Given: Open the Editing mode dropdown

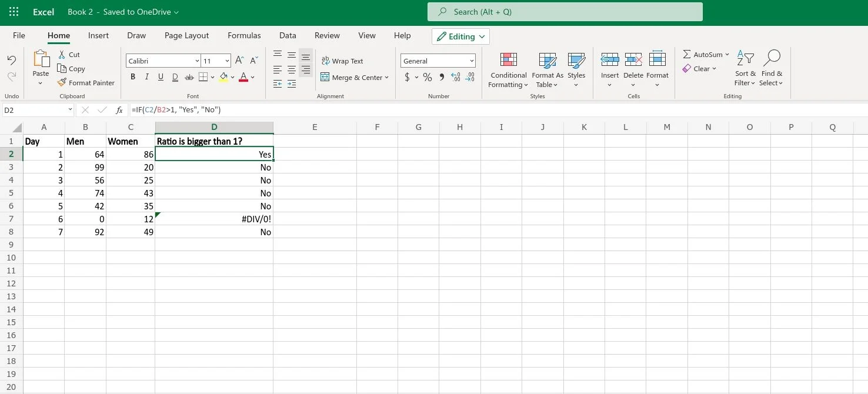Looking at the screenshot, I should point(460,36).
